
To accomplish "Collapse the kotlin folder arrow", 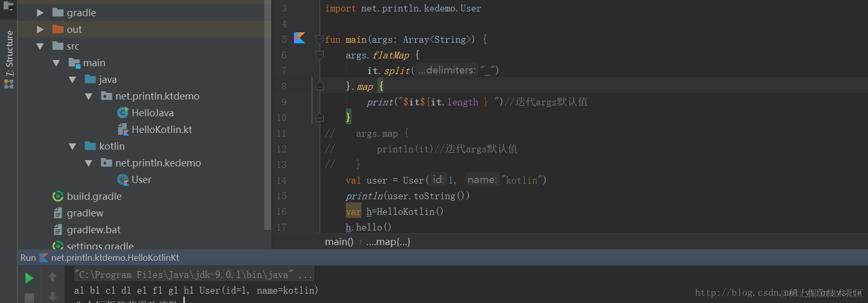I will tap(73, 146).
